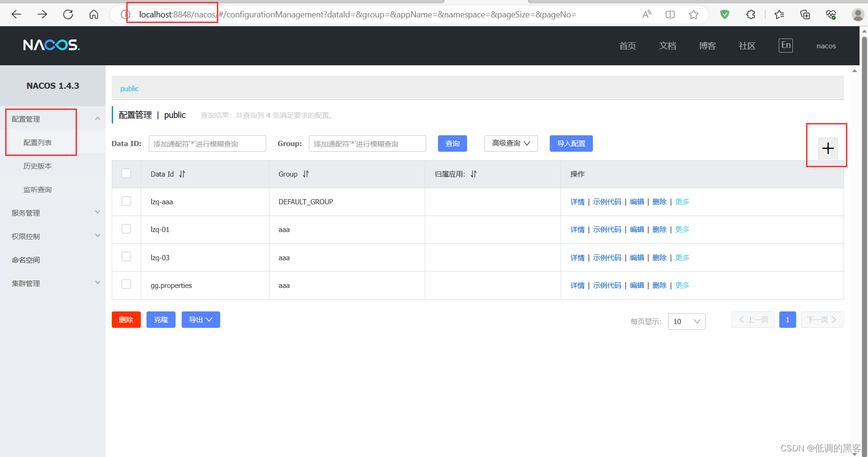
Task: Open 社区 in top navigation
Action: [x=747, y=46]
